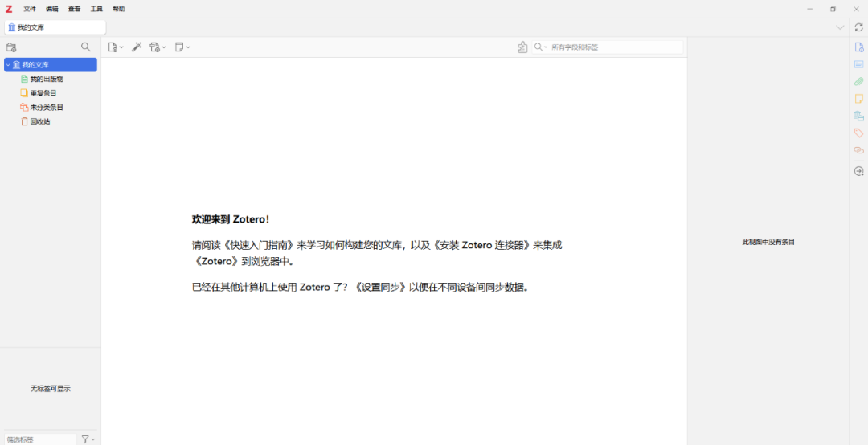Open the search mode dropdown magnifier

[x=540, y=47]
